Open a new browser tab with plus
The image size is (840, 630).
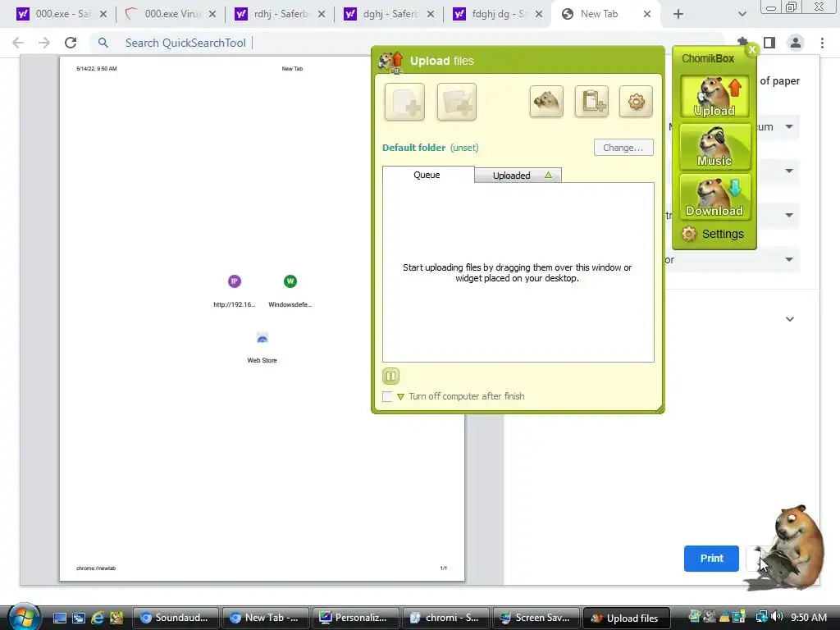(x=678, y=15)
